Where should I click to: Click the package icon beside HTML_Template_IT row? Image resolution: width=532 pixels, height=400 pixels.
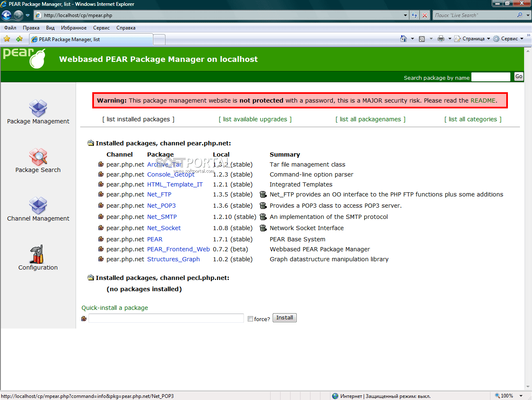point(101,184)
